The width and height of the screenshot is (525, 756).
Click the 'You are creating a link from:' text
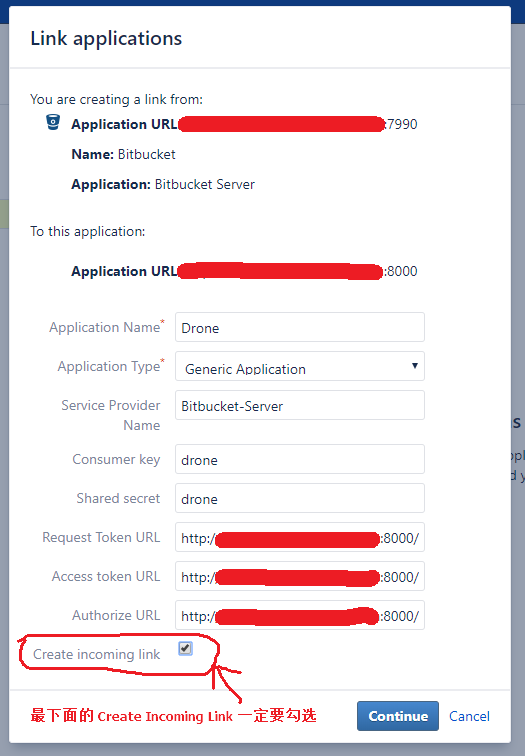tap(117, 99)
